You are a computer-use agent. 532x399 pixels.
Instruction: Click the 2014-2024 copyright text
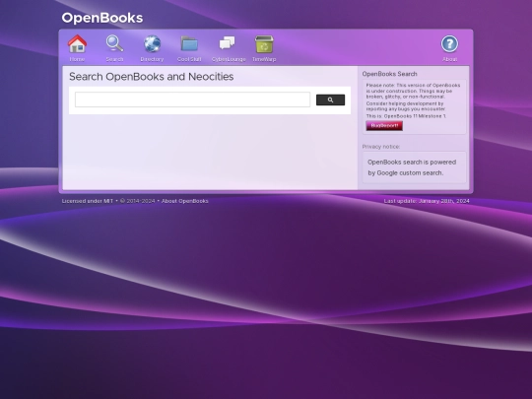click(x=137, y=201)
